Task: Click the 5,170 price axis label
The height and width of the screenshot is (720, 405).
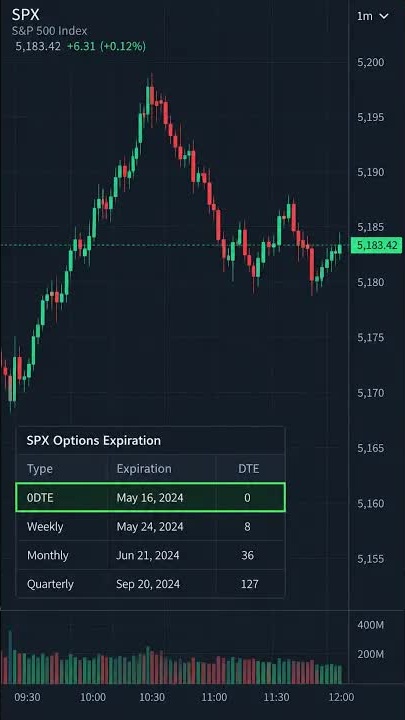Action: [x=371, y=393]
